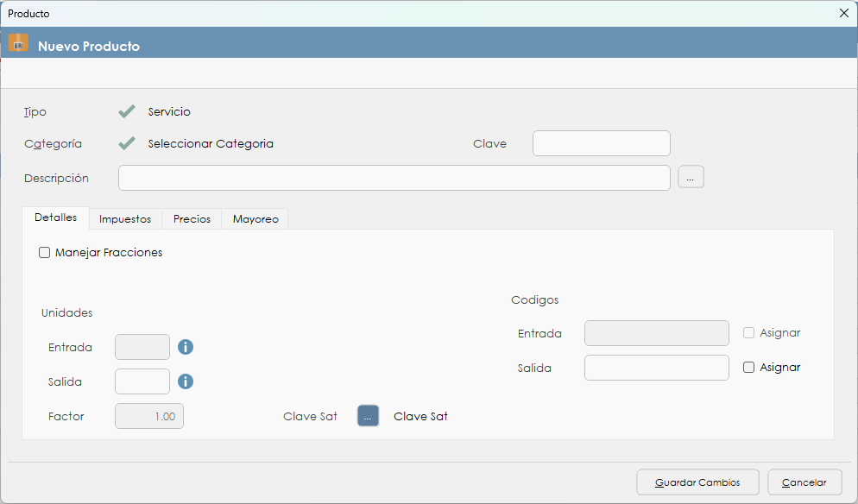Focus the Clave input field

point(601,143)
